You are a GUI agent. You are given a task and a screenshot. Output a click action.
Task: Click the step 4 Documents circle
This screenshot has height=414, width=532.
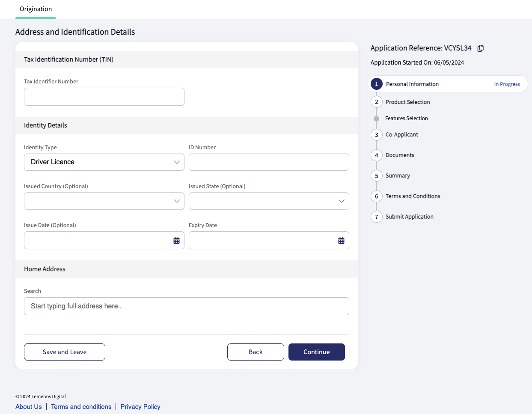click(377, 155)
